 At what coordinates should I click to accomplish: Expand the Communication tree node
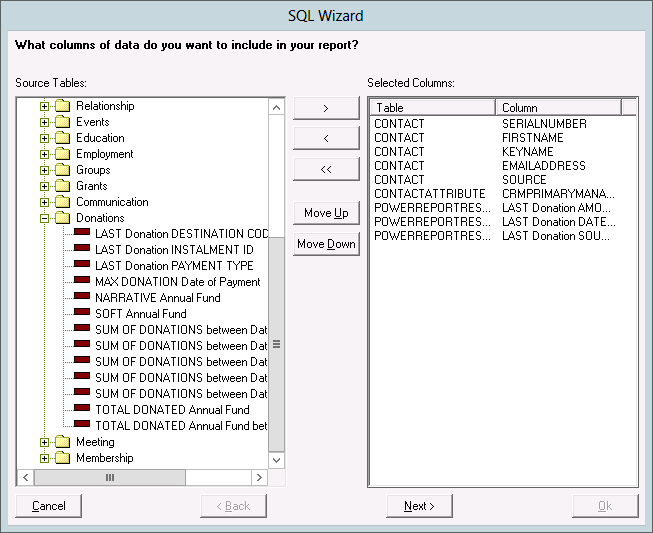44,202
